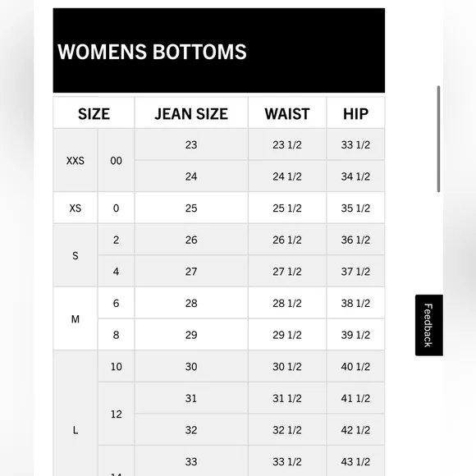Click waist value 29 1/2
This screenshot has width=476, height=476.
coord(287,335)
